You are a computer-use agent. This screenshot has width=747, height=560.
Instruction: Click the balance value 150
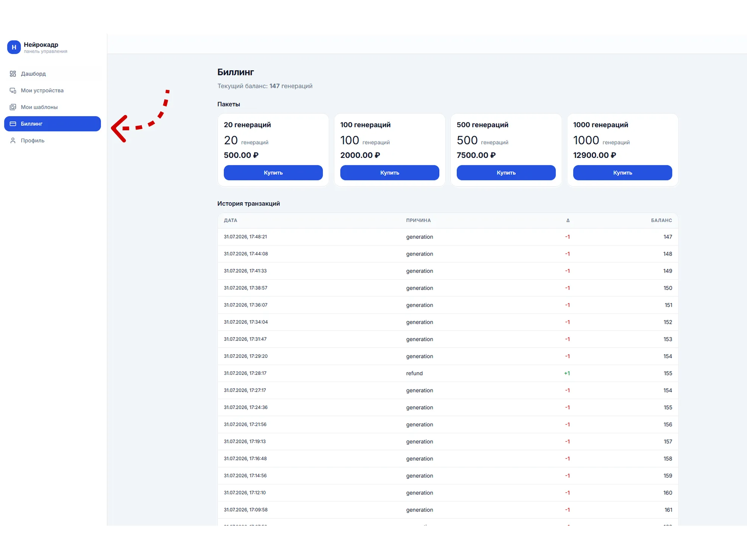(667, 288)
